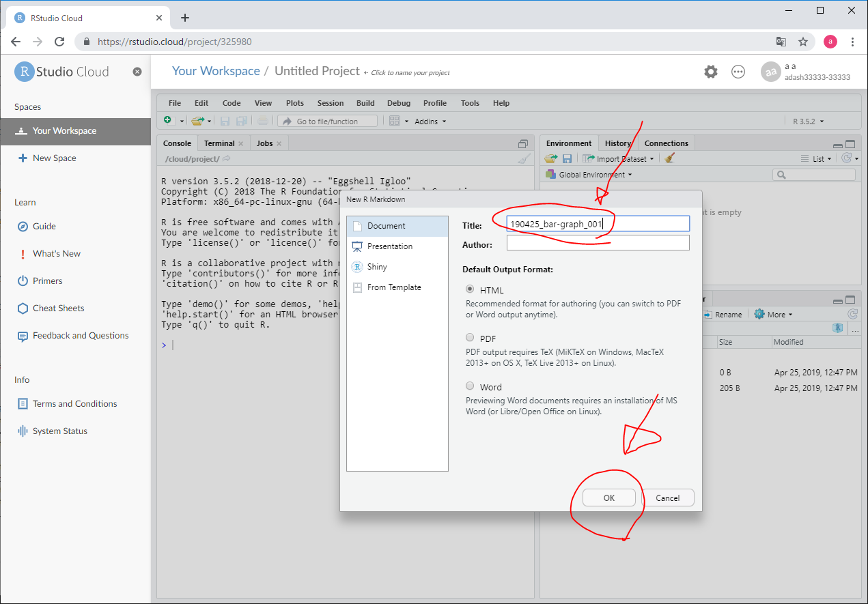
Task: Select PDF output format
Action: 470,337
